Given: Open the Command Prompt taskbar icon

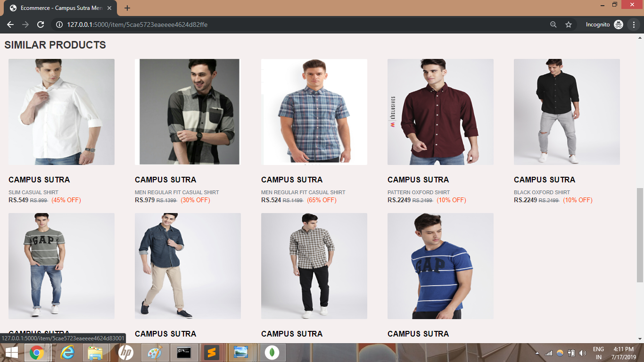Looking at the screenshot, I should 184,353.
